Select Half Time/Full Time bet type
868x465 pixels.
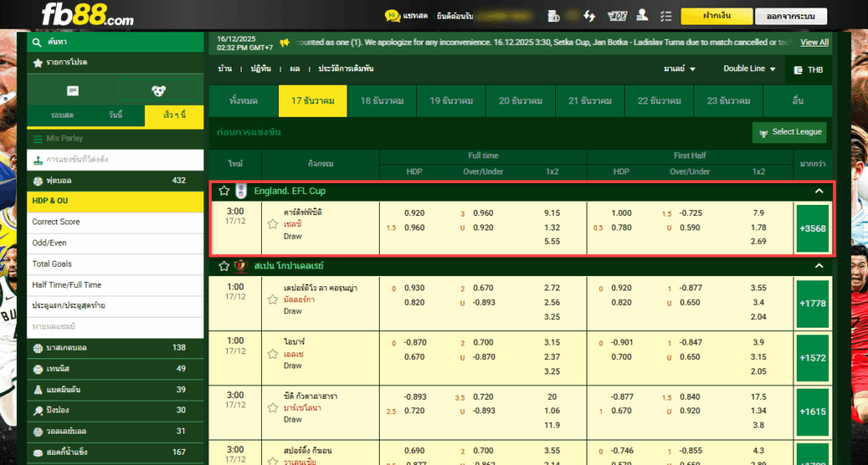pos(115,285)
